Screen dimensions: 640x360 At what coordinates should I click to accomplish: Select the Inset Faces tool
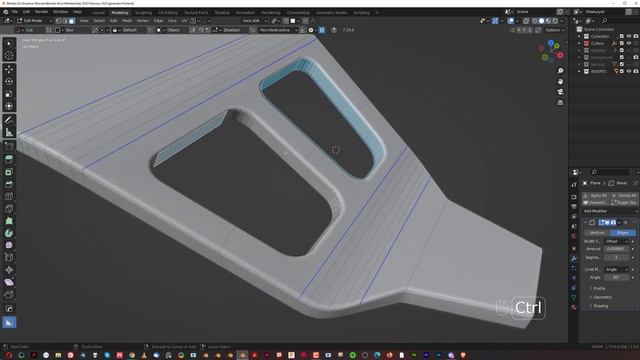pyautogui.click(x=9, y=172)
